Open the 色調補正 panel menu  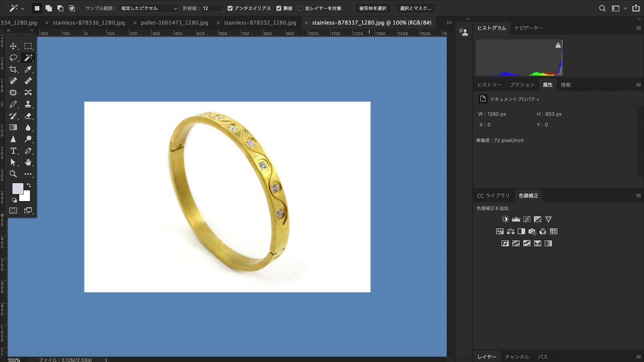(x=638, y=196)
